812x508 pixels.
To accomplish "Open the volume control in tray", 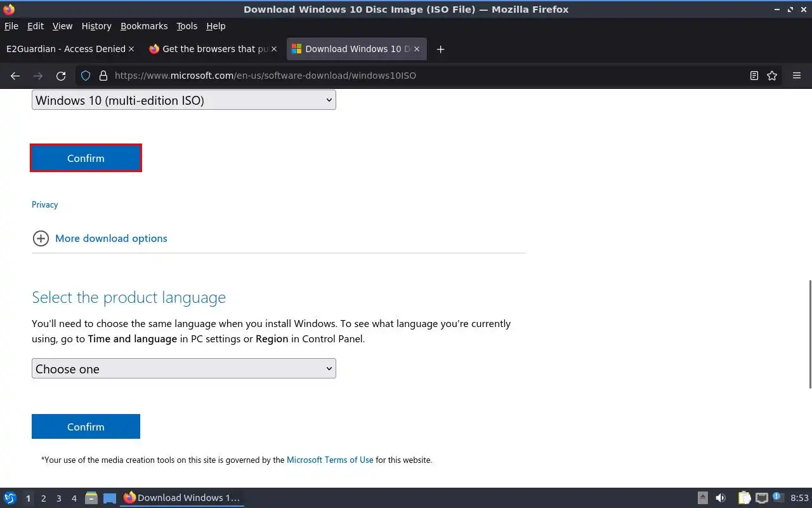I will pyautogui.click(x=721, y=498).
